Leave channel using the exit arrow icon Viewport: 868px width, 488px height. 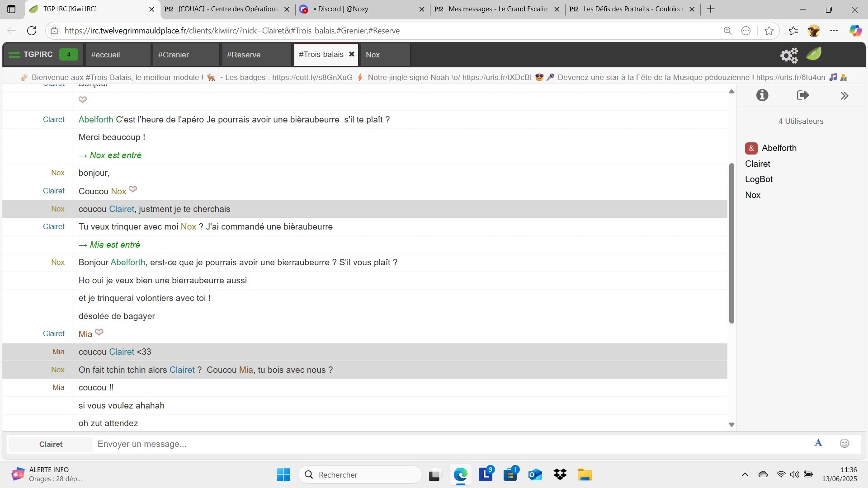(802, 95)
